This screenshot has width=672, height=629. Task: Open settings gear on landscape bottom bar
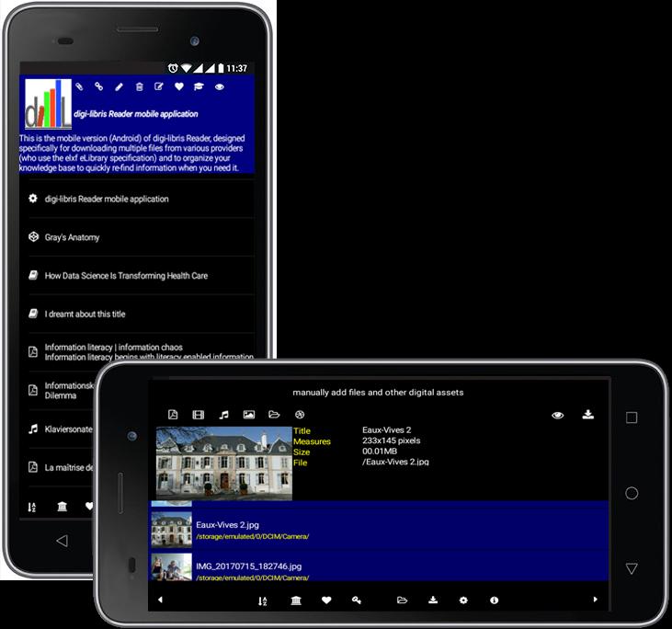coord(463,600)
